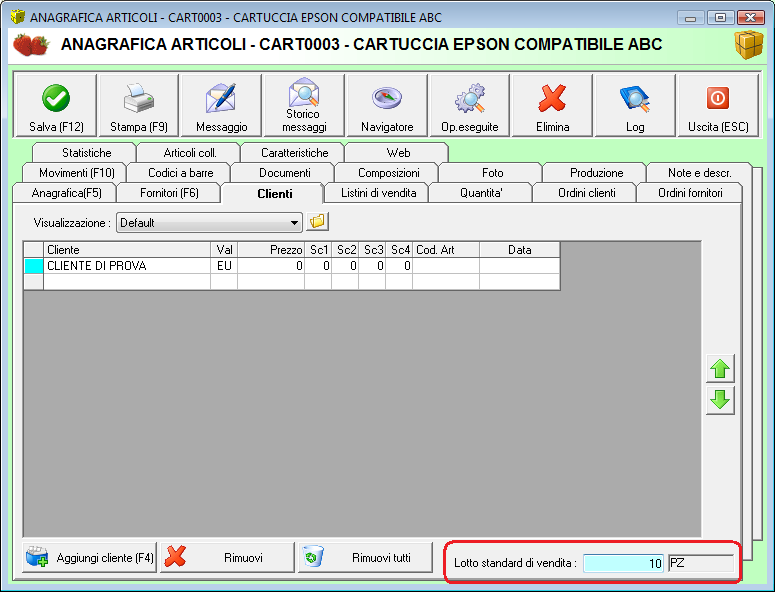Click the empty Data cell of CLIENTE DI PROVA

click(519, 266)
